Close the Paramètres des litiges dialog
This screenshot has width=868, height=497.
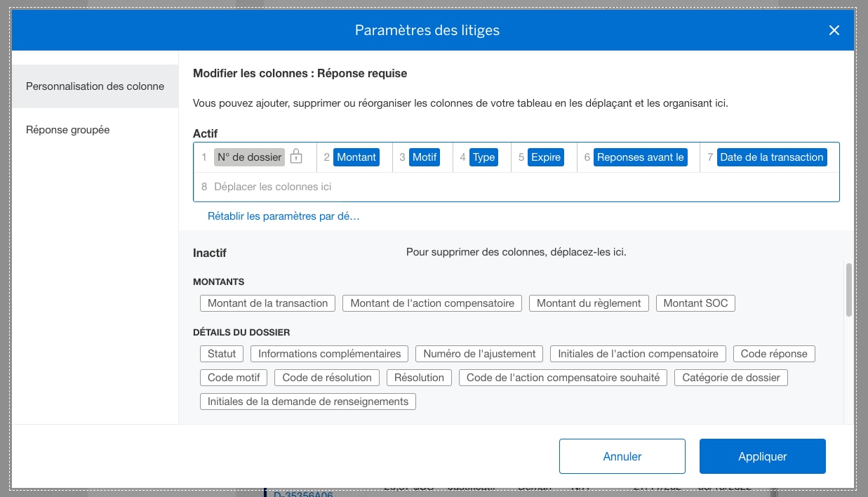pyautogui.click(x=834, y=30)
